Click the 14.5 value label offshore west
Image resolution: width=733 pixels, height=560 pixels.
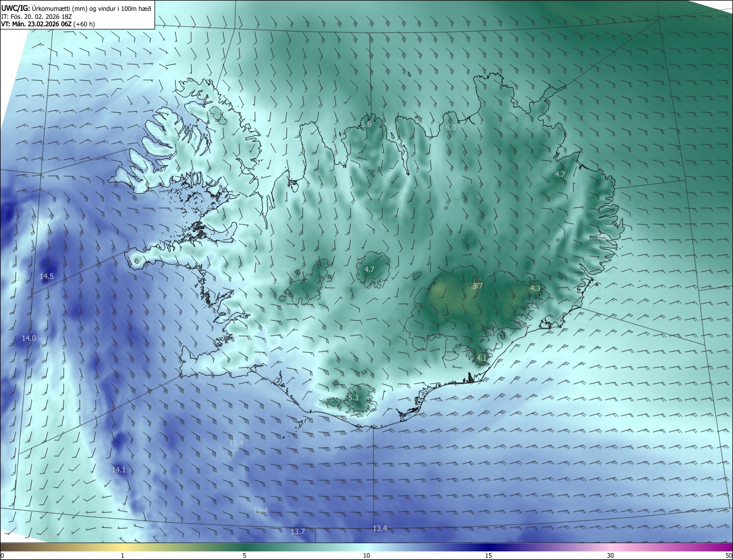point(46,277)
